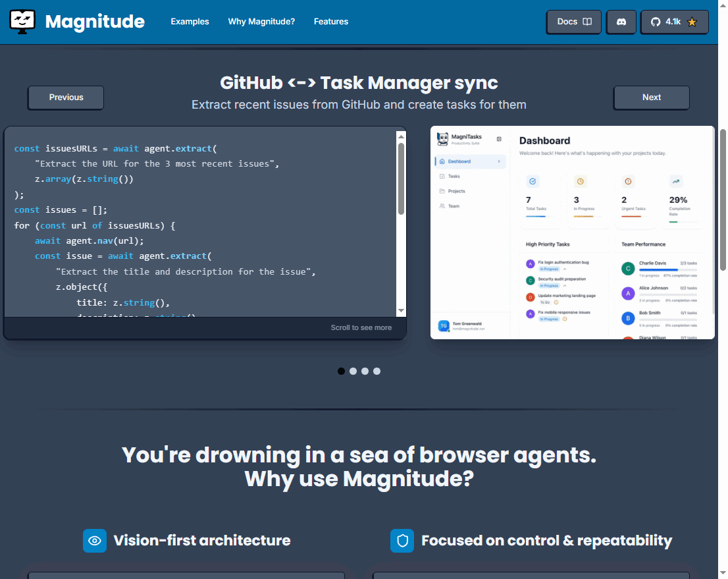Click Alice Johnson avatar in Team Performance
Viewport: 728px width, 579px height.
628,293
